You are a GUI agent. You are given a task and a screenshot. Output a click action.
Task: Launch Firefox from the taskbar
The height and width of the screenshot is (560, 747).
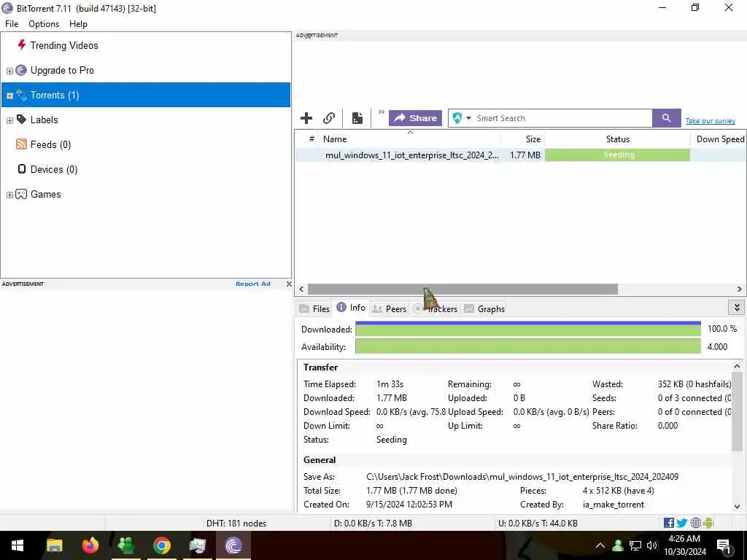(90, 545)
